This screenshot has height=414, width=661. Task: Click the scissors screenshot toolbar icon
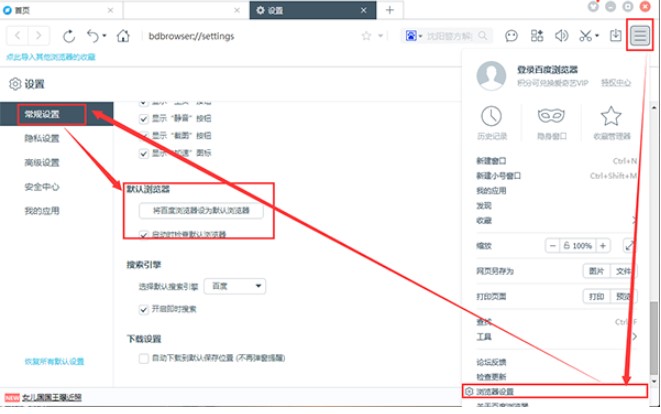click(586, 36)
